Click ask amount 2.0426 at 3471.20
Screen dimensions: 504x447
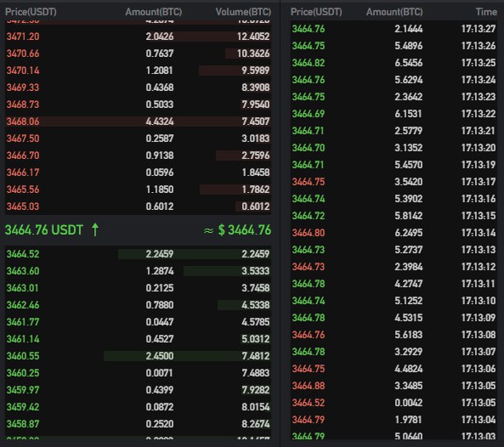[160, 37]
